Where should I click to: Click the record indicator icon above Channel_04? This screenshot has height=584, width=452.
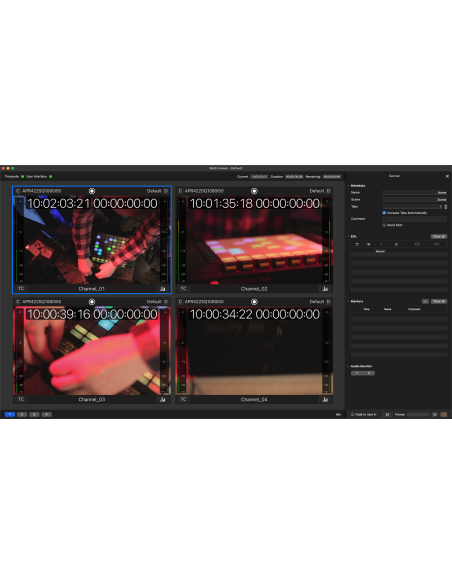pyautogui.click(x=254, y=302)
